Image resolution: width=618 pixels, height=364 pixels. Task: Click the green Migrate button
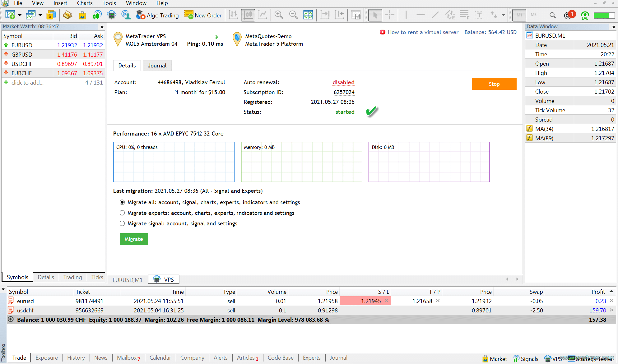[x=134, y=239]
